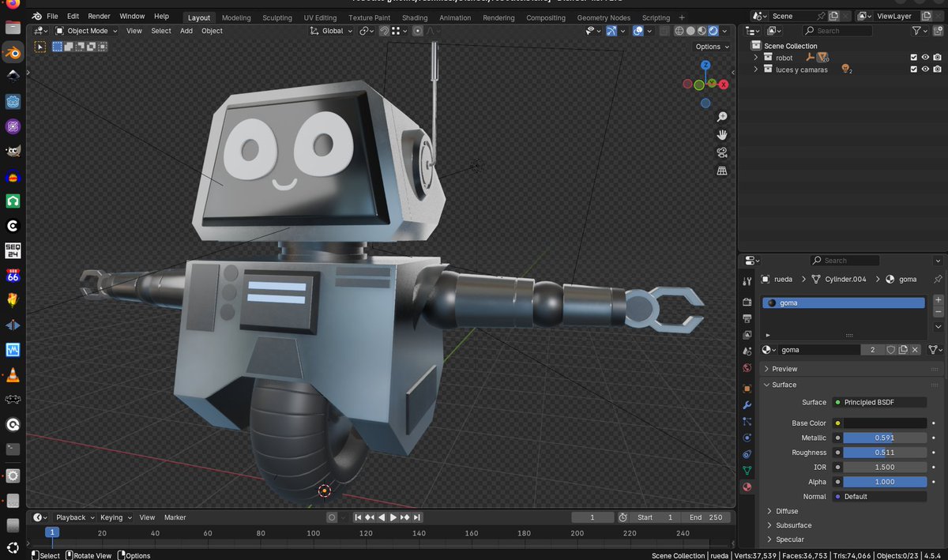Expand the luces y camaras collection
This screenshot has height=560, width=948.
point(756,70)
